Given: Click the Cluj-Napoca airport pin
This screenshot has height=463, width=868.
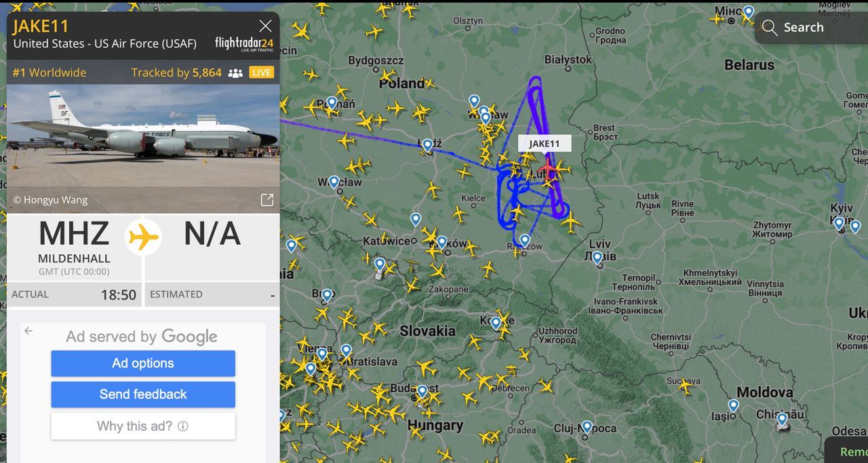Looking at the screenshot, I should coord(587,427).
